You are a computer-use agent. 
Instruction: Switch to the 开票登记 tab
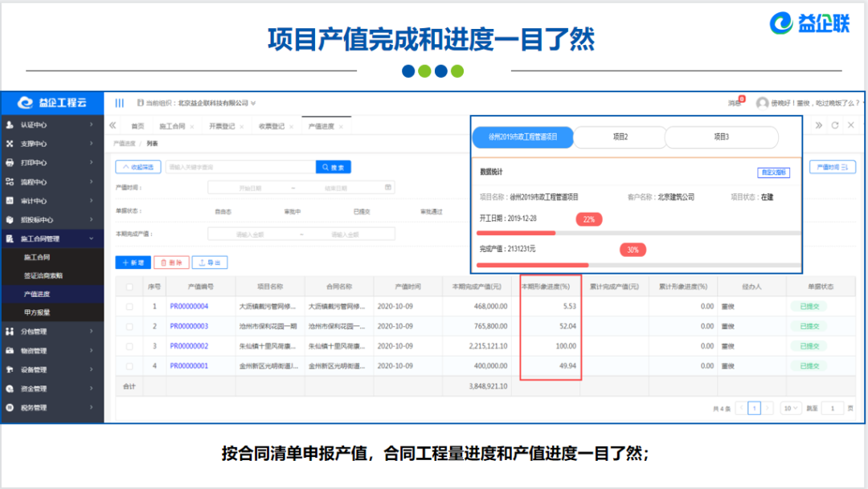coord(222,127)
